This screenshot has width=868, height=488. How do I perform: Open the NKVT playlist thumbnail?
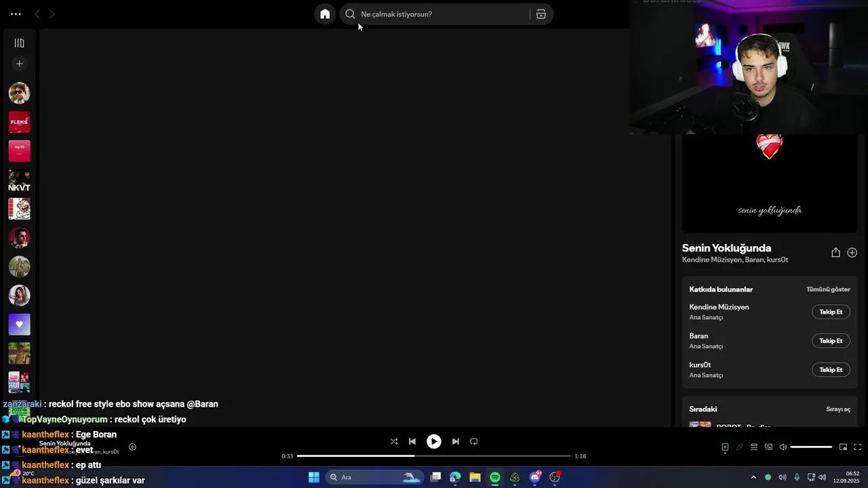19,180
